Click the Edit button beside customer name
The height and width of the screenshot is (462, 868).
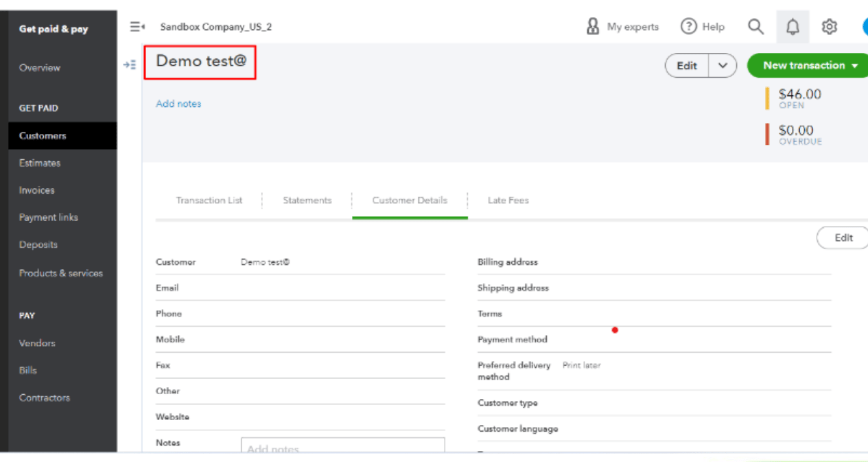[687, 66]
